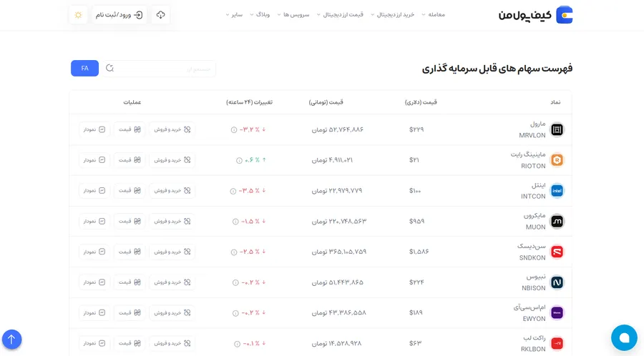Click the Micron MUON logo icon
Viewport: 644px width, 356px height.
tap(557, 222)
